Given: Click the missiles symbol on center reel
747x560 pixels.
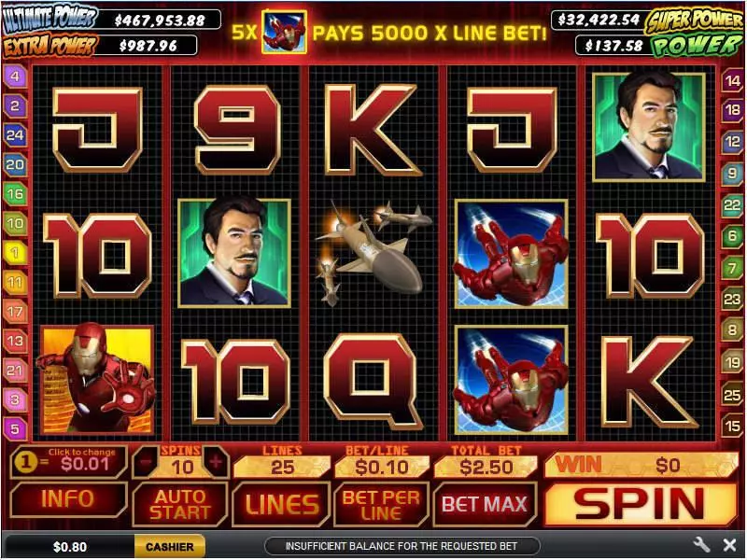Looking at the screenshot, I should pos(373,252).
